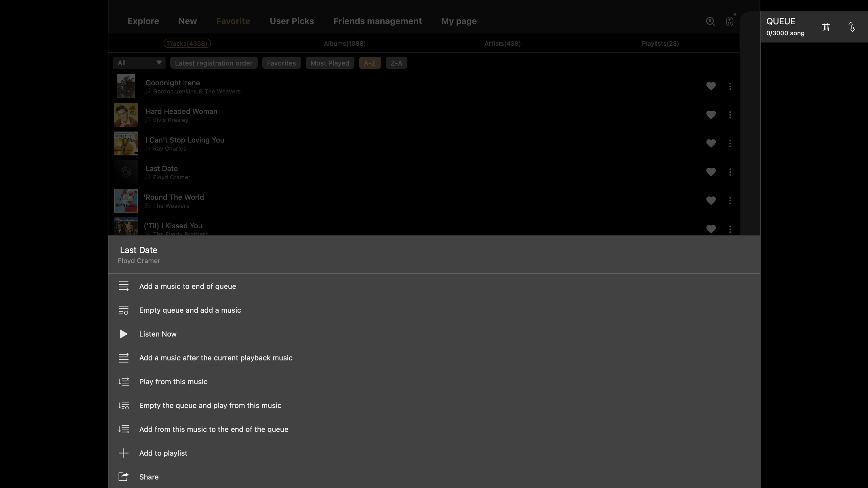Click the icon beside Empty the queue and play from this music
Screen dimensions: 868x488
point(124,405)
